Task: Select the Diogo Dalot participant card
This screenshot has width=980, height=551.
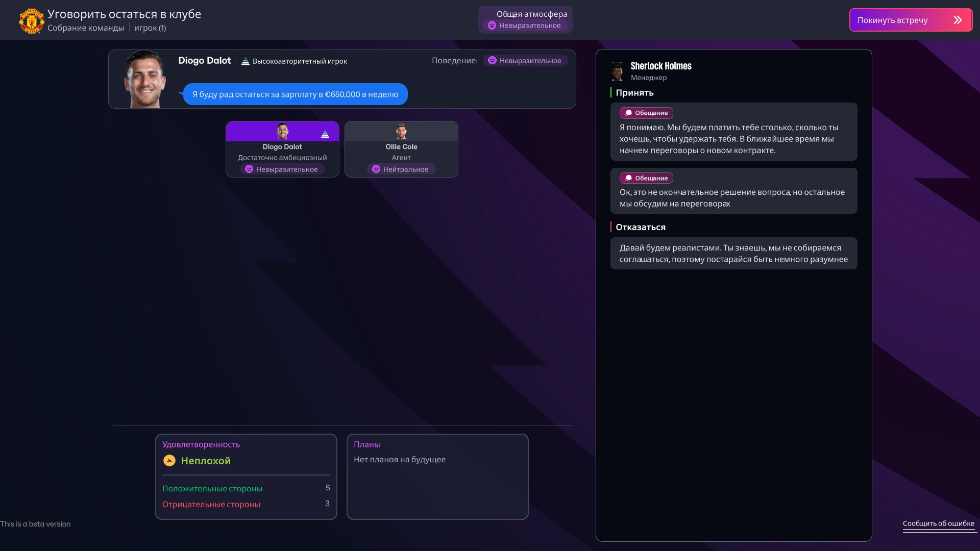Action: click(282, 149)
